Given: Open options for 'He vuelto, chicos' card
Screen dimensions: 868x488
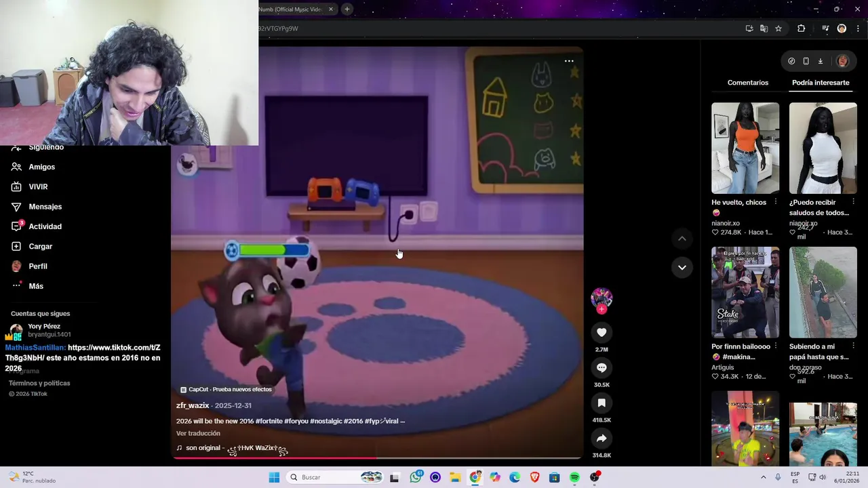Looking at the screenshot, I should click(x=776, y=202).
